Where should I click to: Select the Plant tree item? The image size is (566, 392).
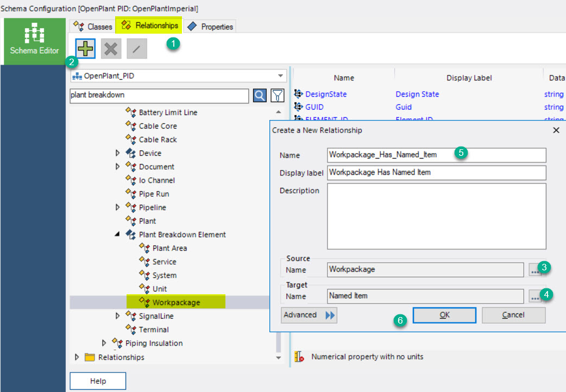[x=147, y=221]
